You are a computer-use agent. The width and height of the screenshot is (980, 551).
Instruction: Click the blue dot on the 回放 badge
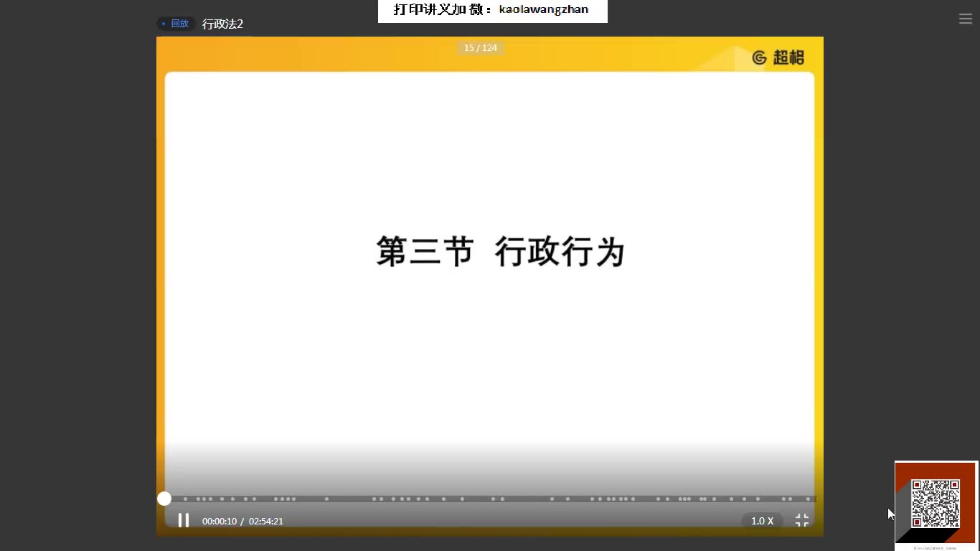coord(164,23)
